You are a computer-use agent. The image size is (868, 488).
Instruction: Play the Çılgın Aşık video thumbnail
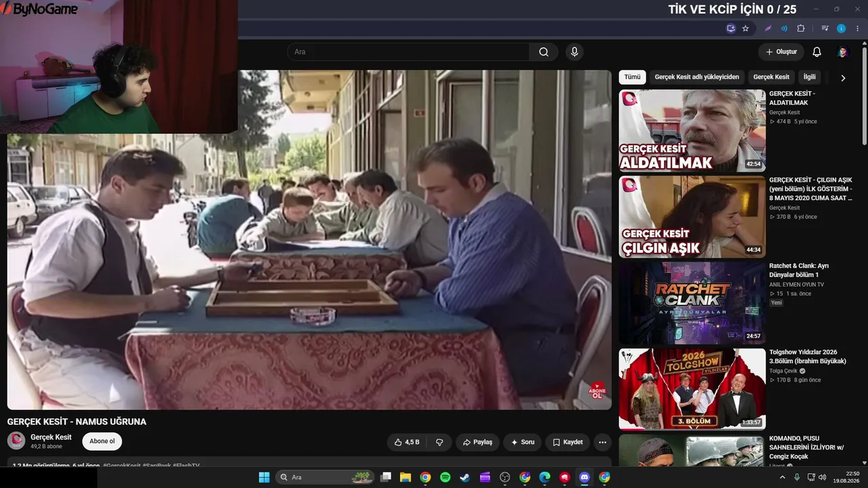pos(692,217)
